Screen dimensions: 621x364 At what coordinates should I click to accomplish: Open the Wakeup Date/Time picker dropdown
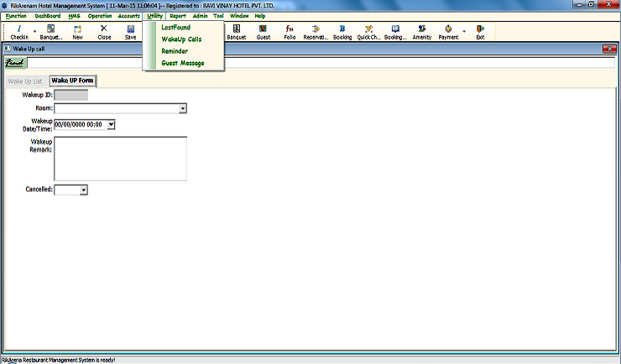tap(110, 125)
